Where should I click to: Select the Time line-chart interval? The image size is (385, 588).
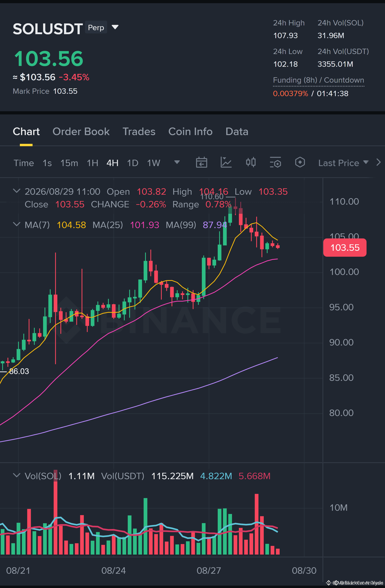(x=24, y=163)
